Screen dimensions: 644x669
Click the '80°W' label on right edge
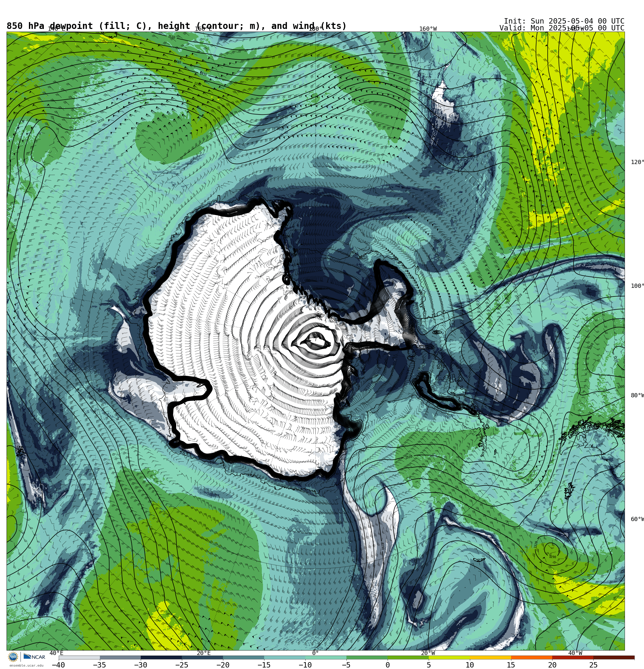click(637, 395)
